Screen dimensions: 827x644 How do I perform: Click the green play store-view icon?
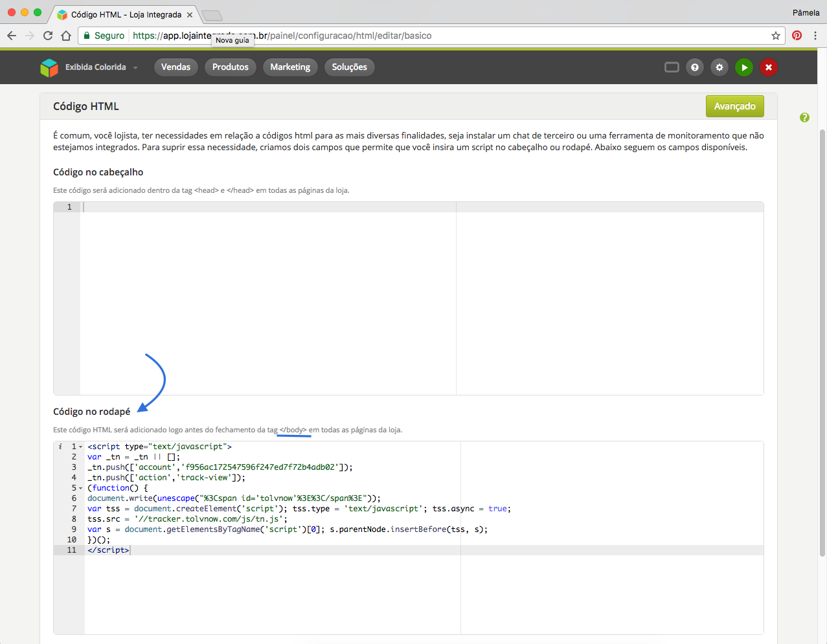click(744, 67)
